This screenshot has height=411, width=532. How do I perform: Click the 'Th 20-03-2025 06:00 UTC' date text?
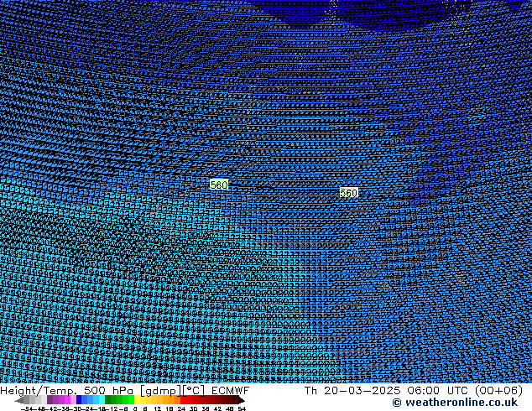388,391
